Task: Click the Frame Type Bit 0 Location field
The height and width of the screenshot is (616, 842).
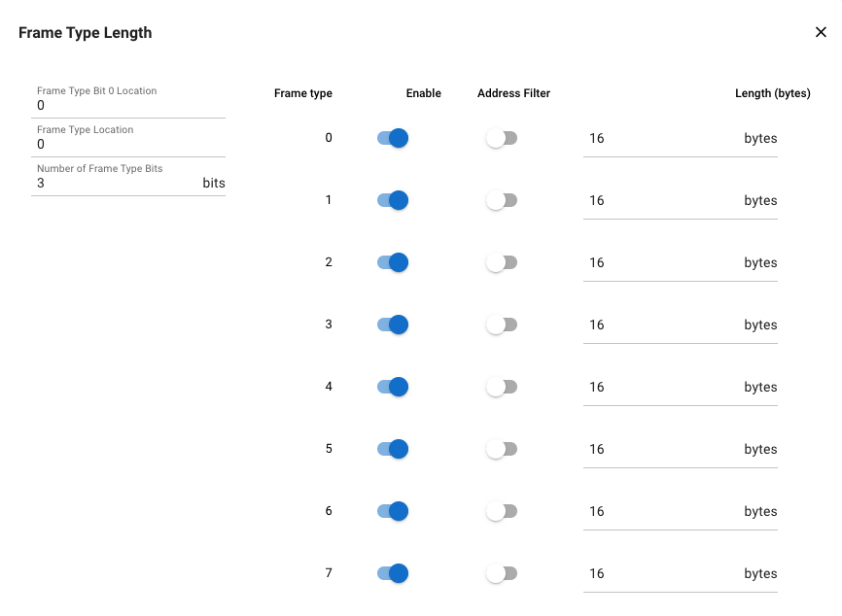Action: click(x=127, y=105)
